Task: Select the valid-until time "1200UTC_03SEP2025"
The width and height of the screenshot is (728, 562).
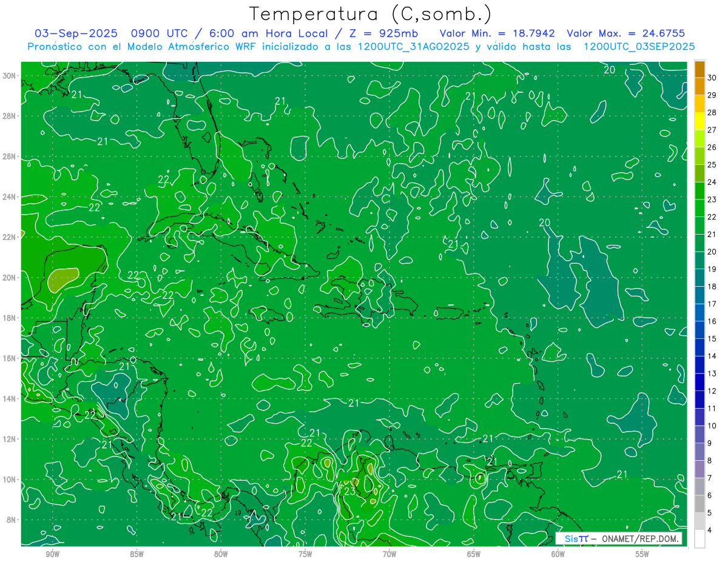Action: tap(639, 47)
